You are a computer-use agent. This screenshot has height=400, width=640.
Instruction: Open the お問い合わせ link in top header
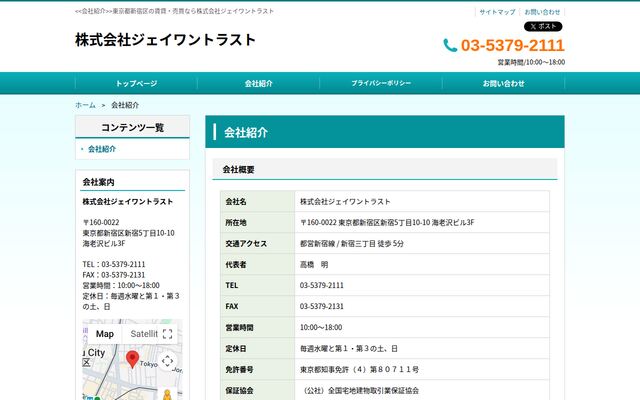click(542, 12)
